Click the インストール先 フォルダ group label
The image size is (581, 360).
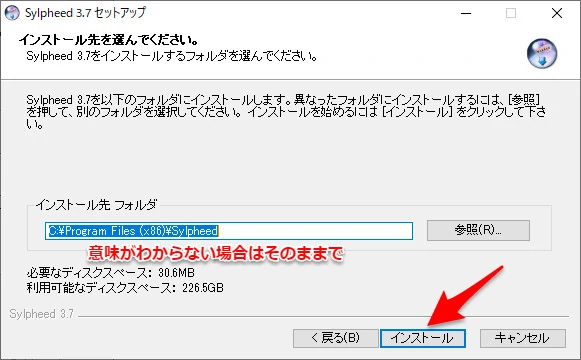[x=96, y=204]
